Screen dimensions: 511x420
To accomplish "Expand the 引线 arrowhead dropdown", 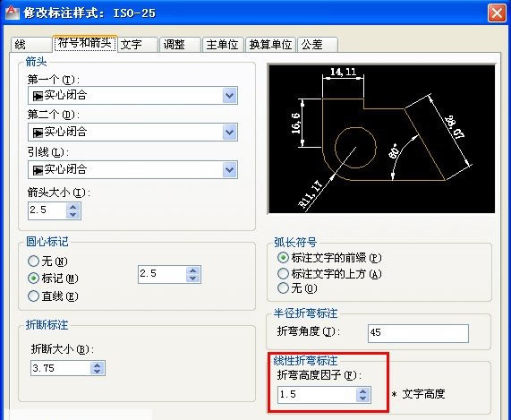I will [229, 170].
